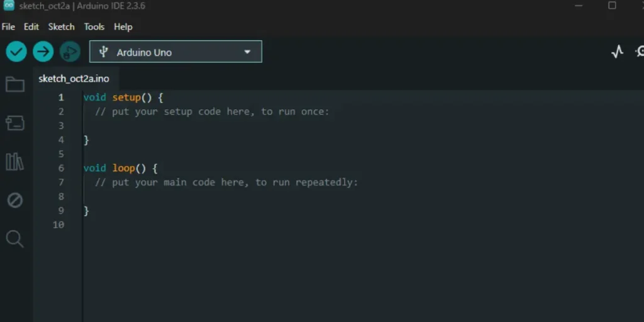The image size is (644, 322).
Task: Open the Debug panel in sidebar
Action: 14,200
